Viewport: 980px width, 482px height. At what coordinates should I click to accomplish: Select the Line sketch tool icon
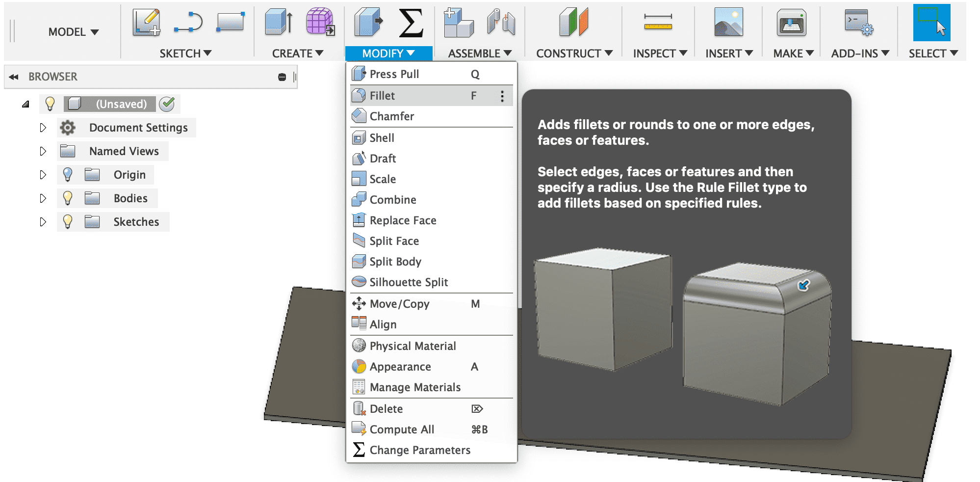pyautogui.click(x=188, y=23)
